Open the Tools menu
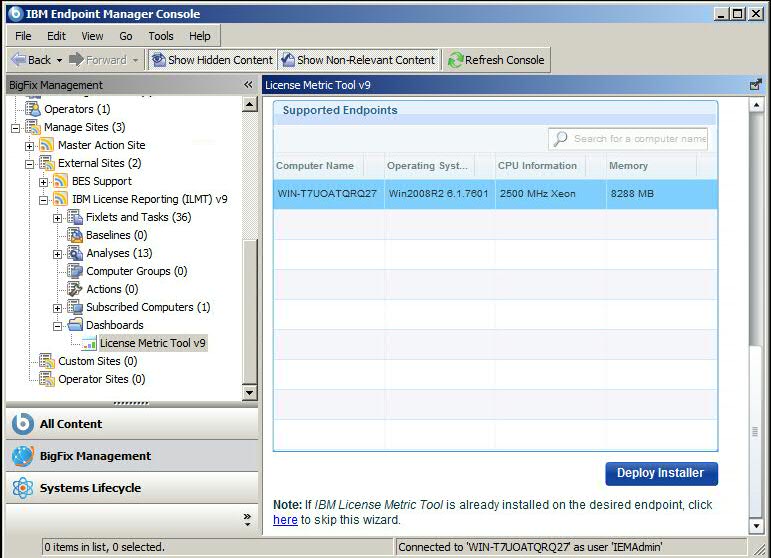 coord(161,36)
